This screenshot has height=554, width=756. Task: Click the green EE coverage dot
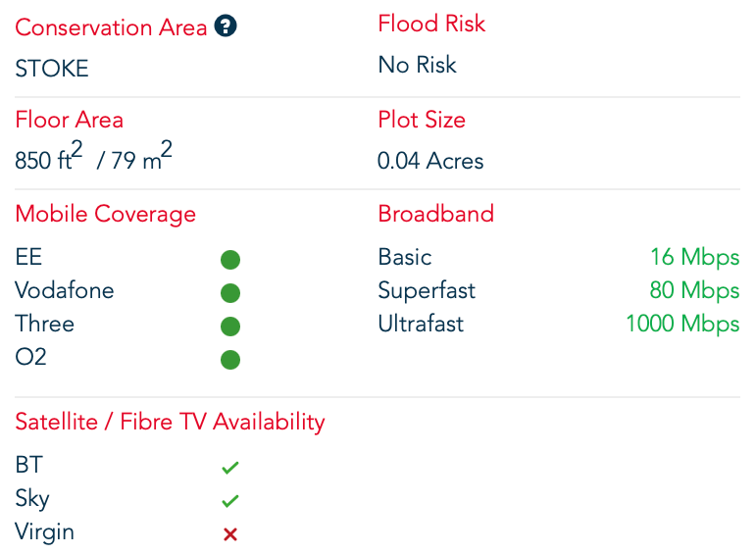pos(230,260)
